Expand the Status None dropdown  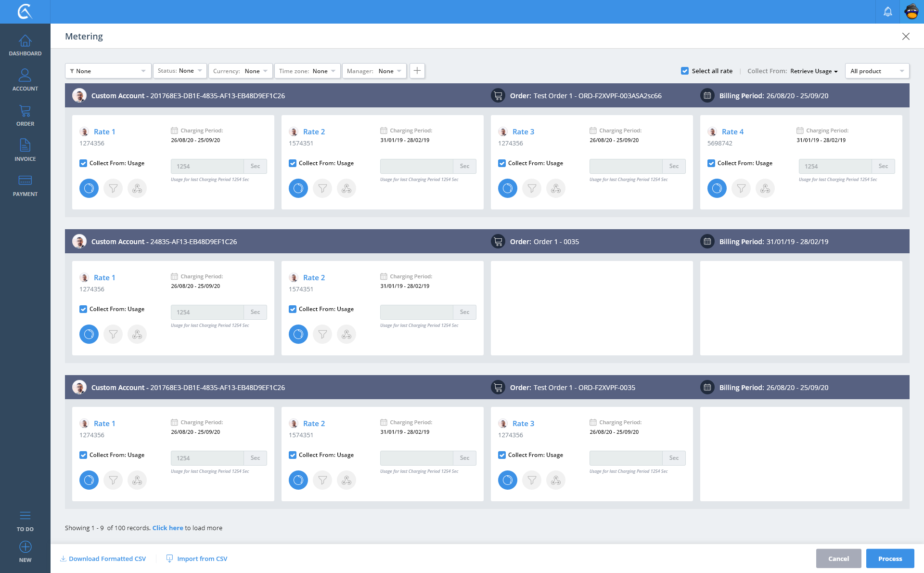coord(180,71)
